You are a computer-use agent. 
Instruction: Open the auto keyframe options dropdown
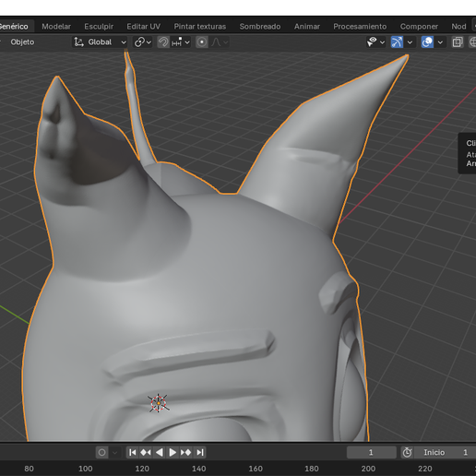[x=114, y=452]
